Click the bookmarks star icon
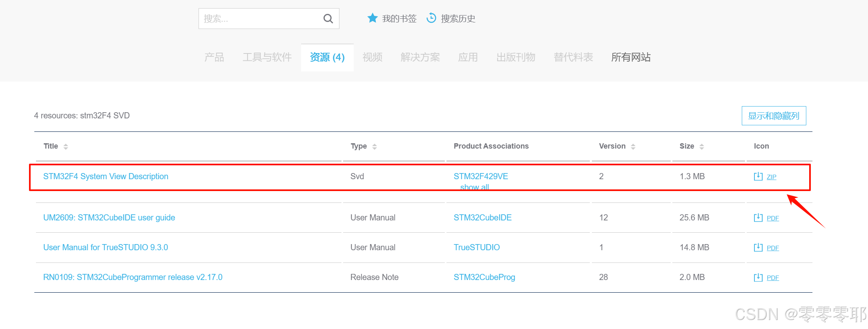Viewport: 868px width, 329px height. coord(372,18)
